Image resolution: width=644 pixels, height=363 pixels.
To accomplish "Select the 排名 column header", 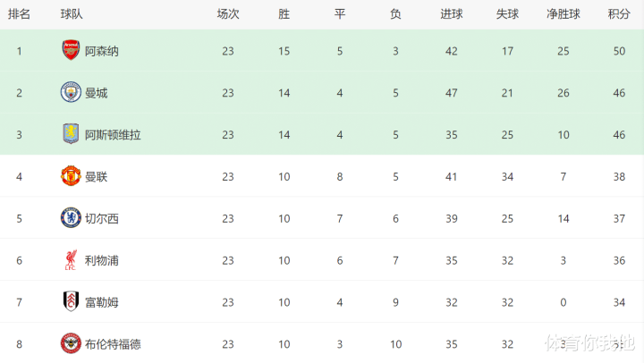I will [19, 14].
